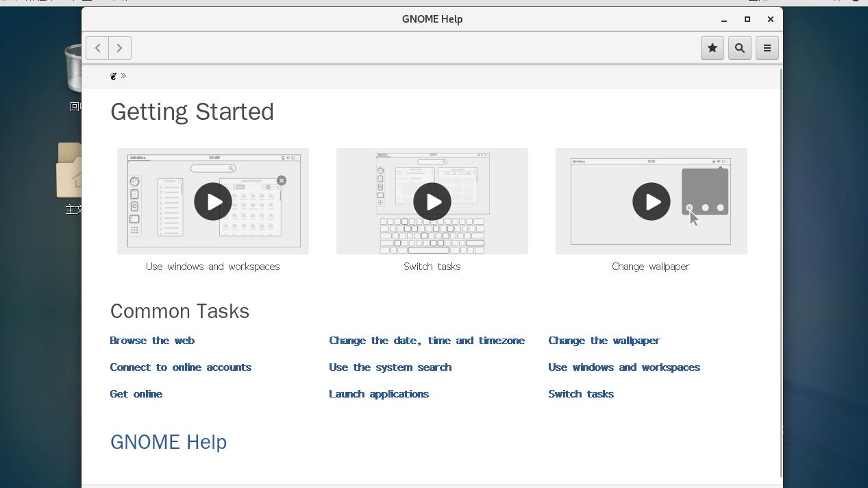This screenshot has width=868, height=488.
Task: Click the forward navigation arrow
Action: tap(119, 48)
